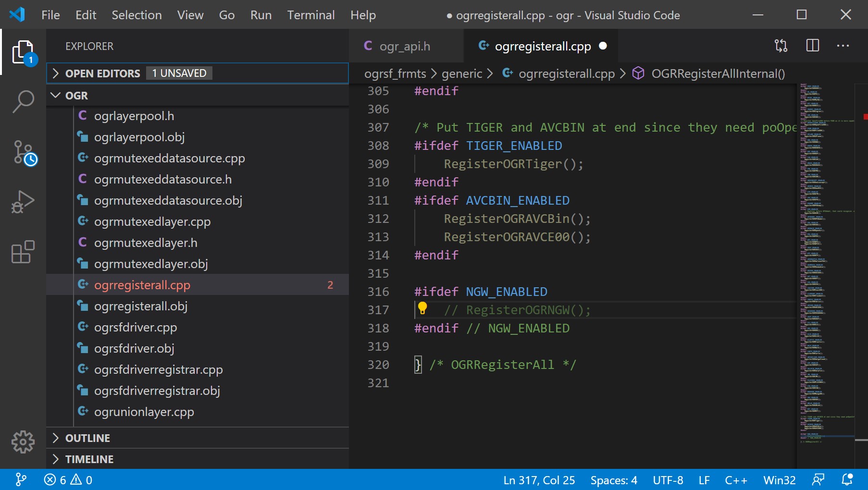The image size is (868, 490).
Task: Open ogrsfdriverregistrar.cpp file
Action: [x=198, y=369]
